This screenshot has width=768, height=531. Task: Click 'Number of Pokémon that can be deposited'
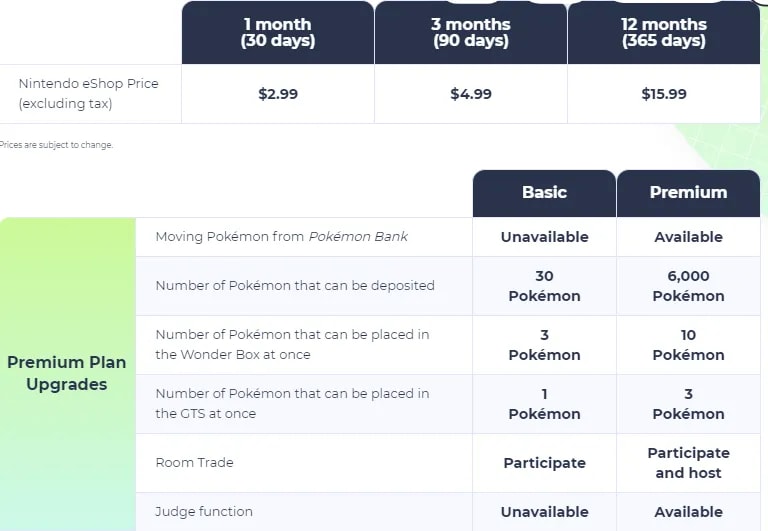pos(294,285)
